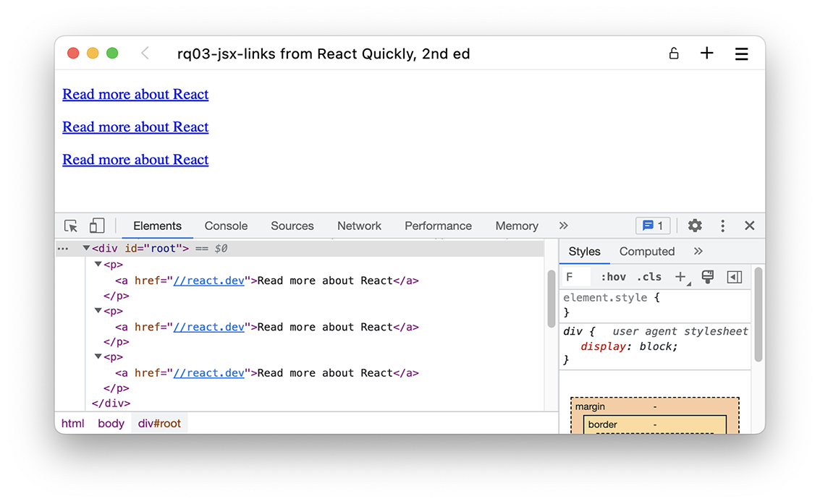This screenshot has width=820, height=504.
Task: Toggle the device toolbar icon
Action: click(x=97, y=226)
